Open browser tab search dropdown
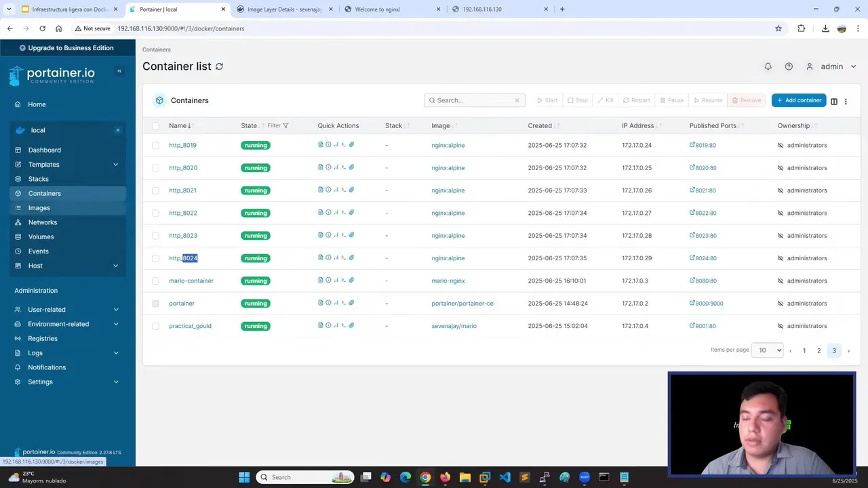The width and height of the screenshot is (868, 488). (9, 9)
